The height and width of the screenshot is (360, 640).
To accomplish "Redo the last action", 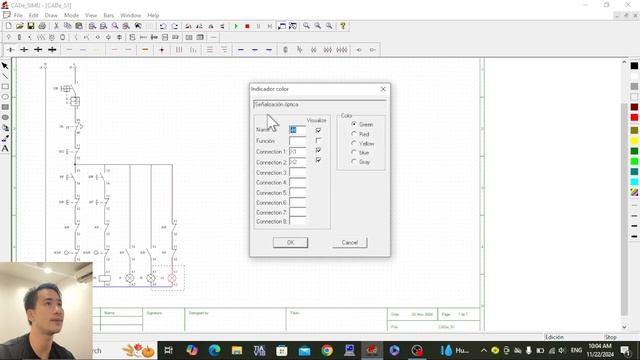I will [x=175, y=26].
